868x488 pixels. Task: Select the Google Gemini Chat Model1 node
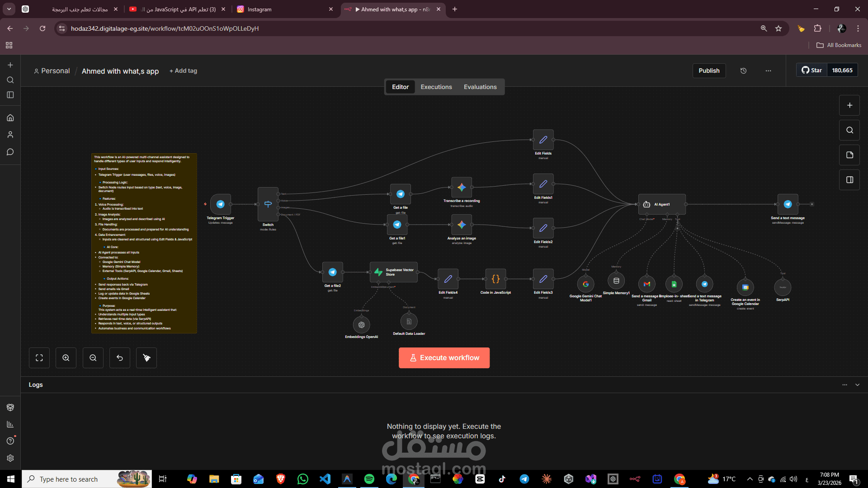(585, 284)
